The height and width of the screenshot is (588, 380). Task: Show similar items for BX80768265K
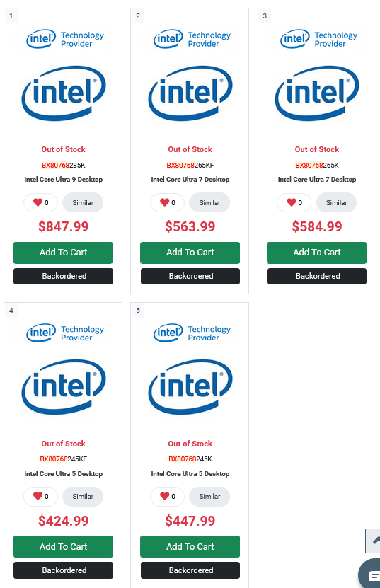(x=337, y=202)
